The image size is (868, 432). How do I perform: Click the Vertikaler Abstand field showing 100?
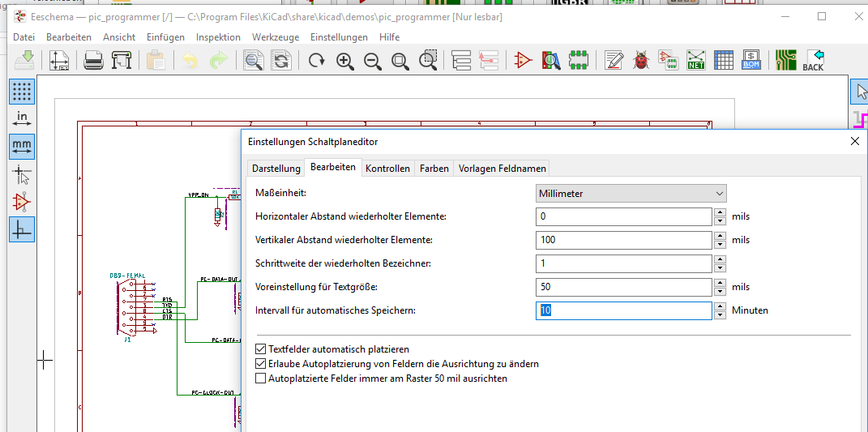pyautogui.click(x=624, y=240)
